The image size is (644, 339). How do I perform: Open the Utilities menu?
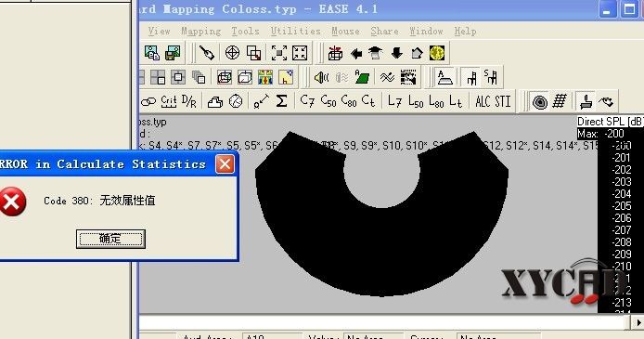pos(295,32)
